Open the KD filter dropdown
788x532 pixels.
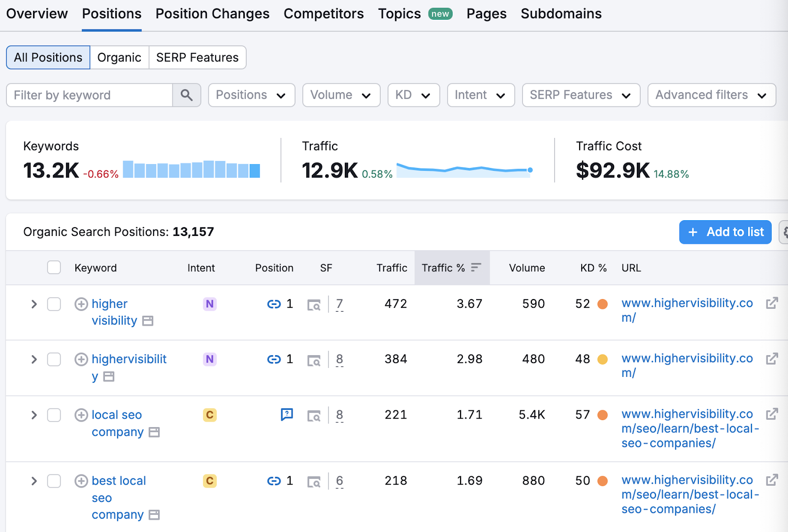(414, 95)
